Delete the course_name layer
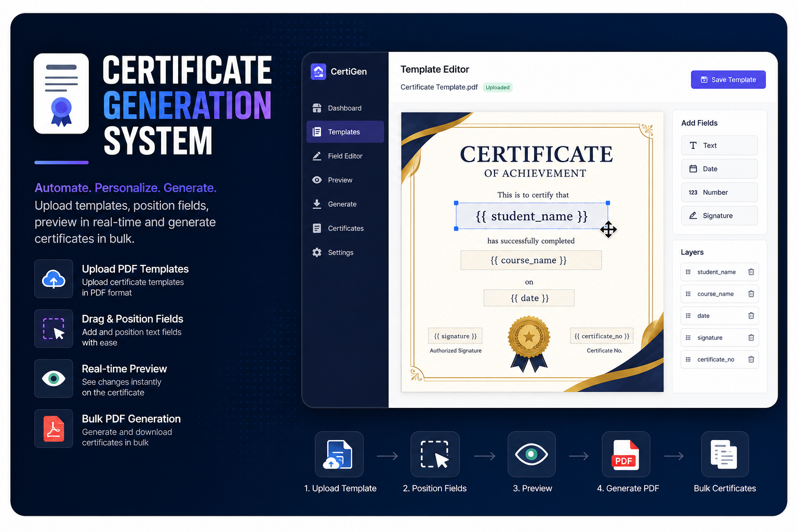Image resolution: width=798 pixels, height=532 pixels. 751,294
